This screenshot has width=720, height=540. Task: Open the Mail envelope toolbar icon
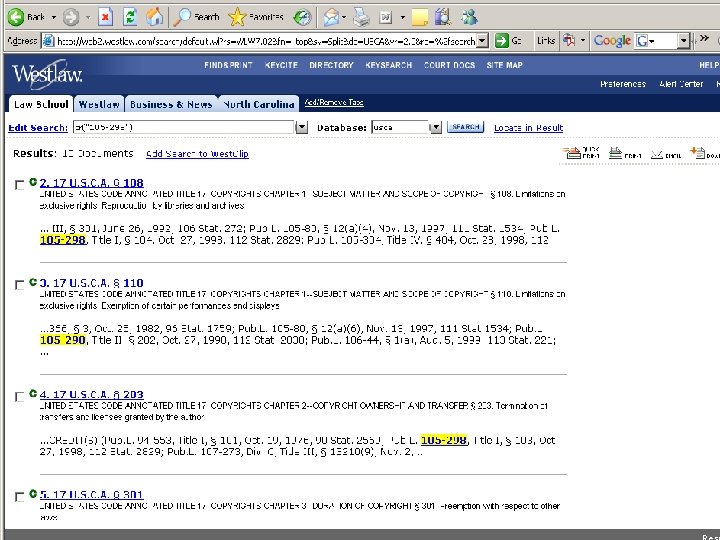pyautogui.click(x=331, y=17)
